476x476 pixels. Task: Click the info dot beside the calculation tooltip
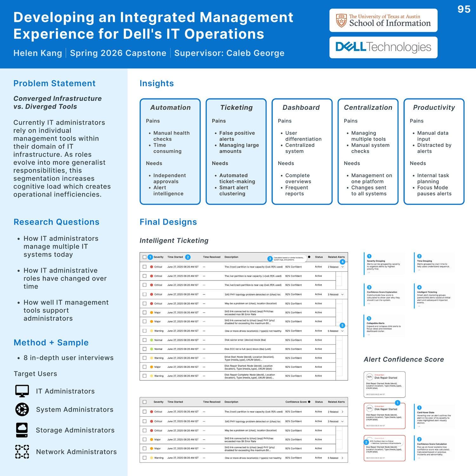[x=309, y=257]
